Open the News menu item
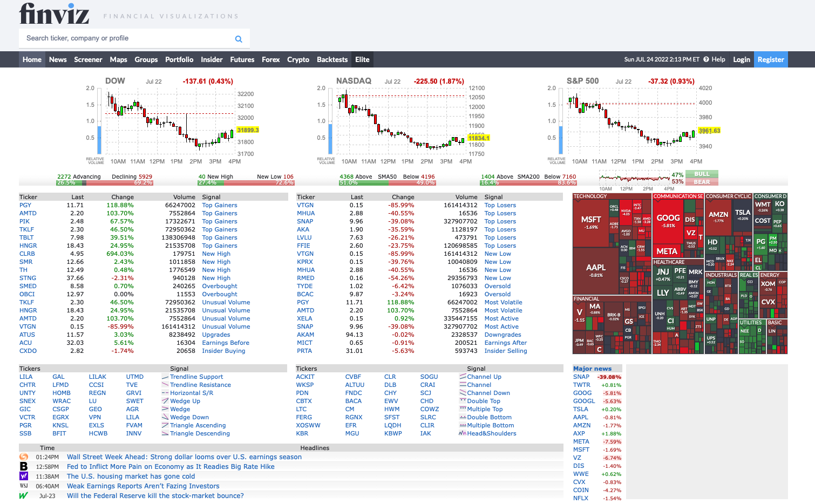Image resolution: width=815 pixels, height=504 pixels. (x=58, y=59)
